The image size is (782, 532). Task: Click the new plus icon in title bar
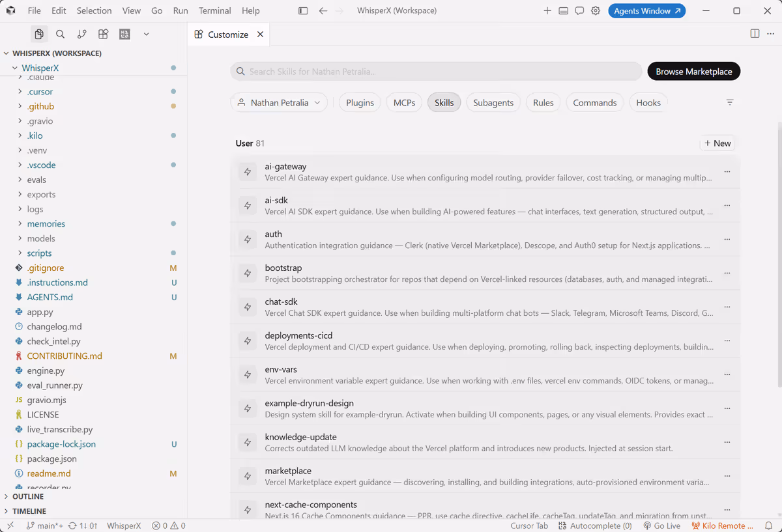547,10
